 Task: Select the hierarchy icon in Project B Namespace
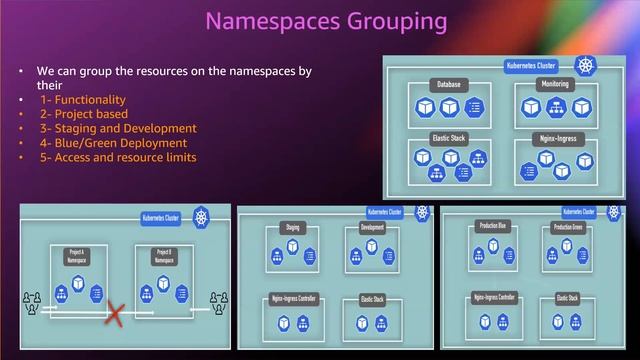click(x=146, y=293)
